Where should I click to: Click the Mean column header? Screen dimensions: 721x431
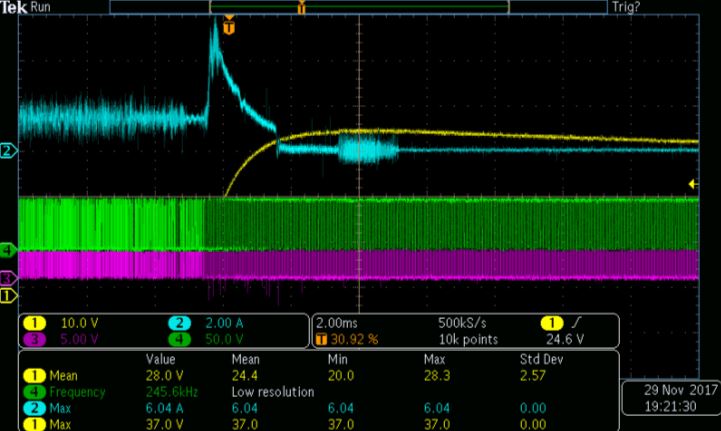tap(246, 359)
